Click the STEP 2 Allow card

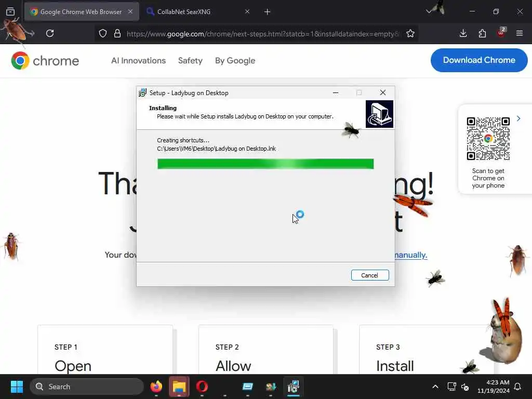click(266, 350)
